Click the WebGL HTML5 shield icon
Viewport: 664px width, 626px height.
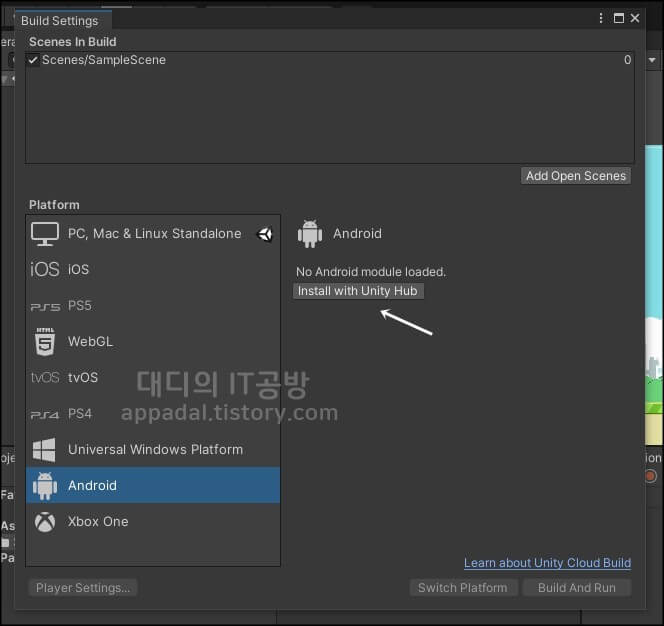pos(45,341)
